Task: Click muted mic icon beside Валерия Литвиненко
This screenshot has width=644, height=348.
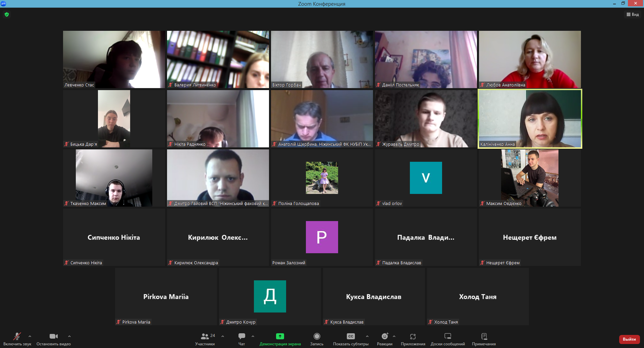Action: (x=171, y=85)
